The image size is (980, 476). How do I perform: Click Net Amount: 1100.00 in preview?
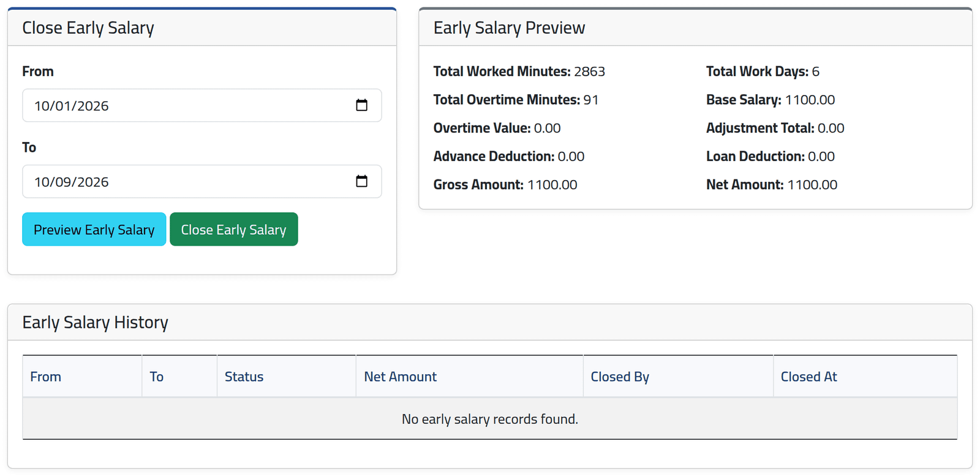(772, 184)
